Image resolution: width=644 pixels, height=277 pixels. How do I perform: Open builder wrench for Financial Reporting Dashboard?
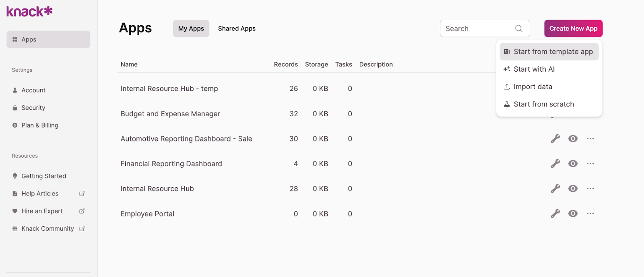coord(555,164)
